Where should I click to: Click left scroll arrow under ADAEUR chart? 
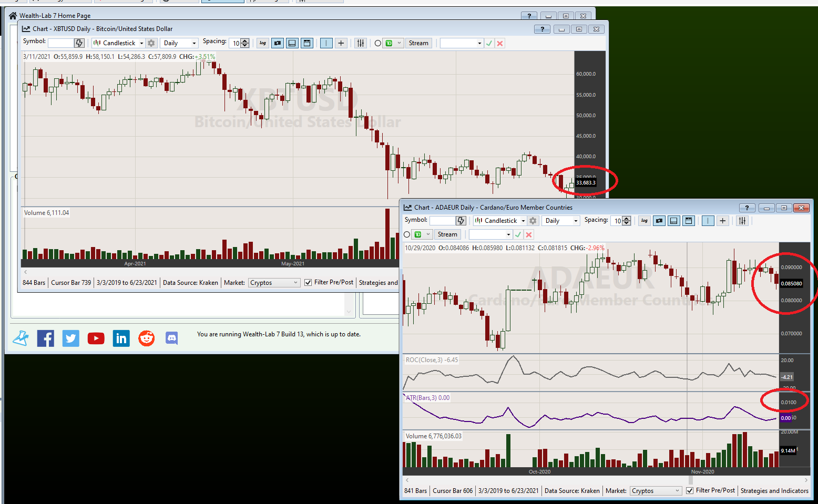pos(407,480)
